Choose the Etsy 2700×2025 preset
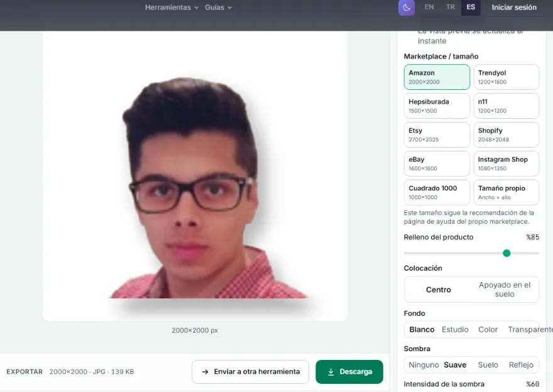 point(437,134)
